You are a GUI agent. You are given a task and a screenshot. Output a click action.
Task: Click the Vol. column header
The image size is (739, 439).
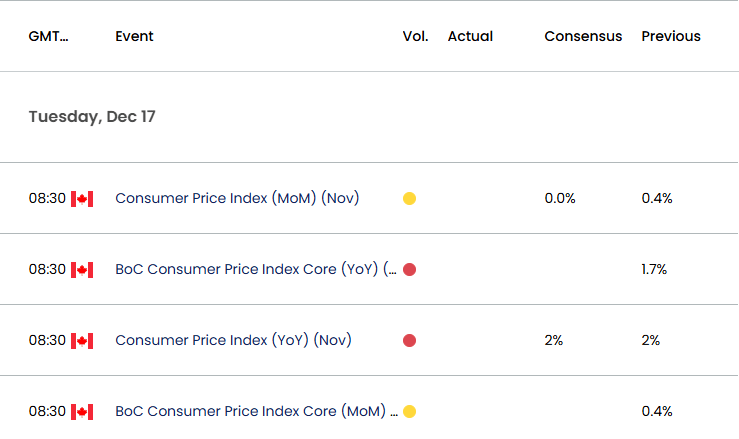(x=415, y=36)
